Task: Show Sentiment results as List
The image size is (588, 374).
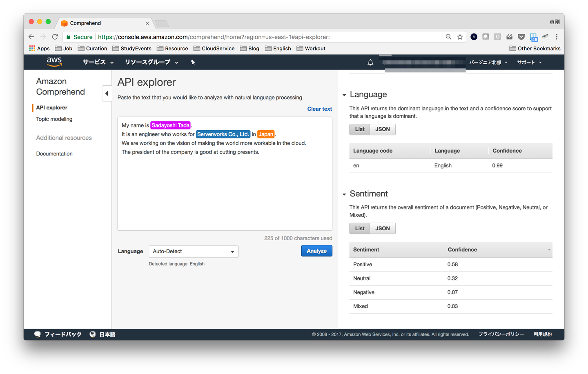Action: (360, 228)
